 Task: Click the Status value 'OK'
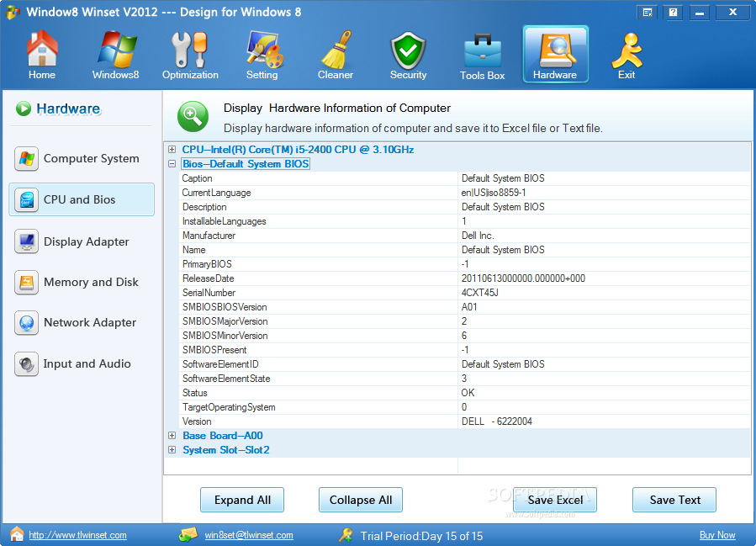[x=468, y=393]
